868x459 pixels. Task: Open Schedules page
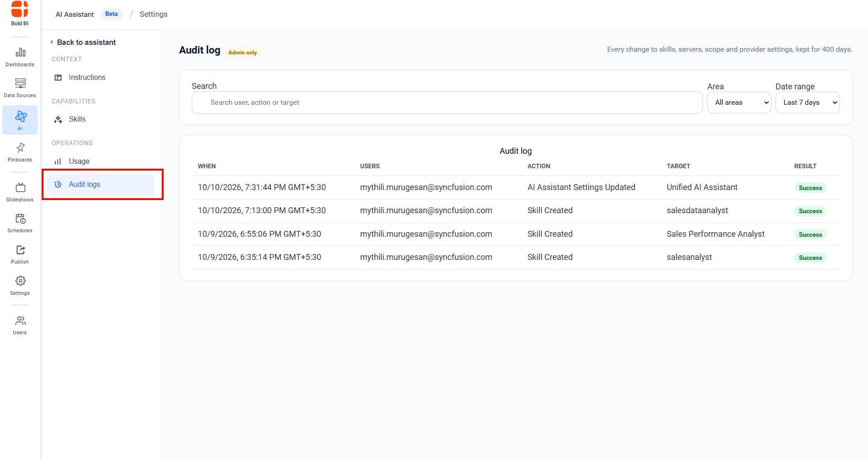20,223
